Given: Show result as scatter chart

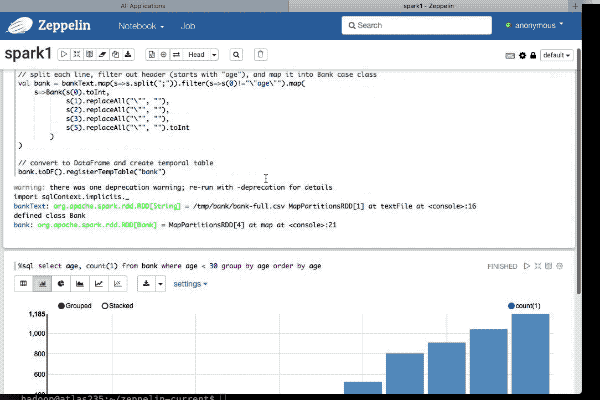Looking at the screenshot, I should point(117,284).
